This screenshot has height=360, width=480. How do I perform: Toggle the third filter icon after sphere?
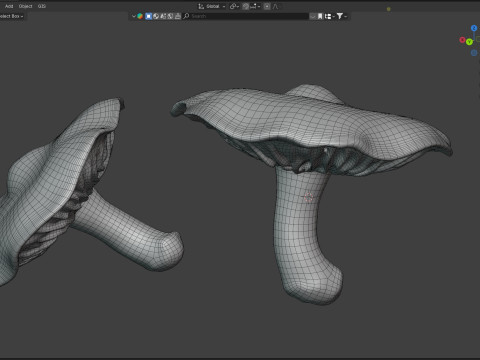163,16
